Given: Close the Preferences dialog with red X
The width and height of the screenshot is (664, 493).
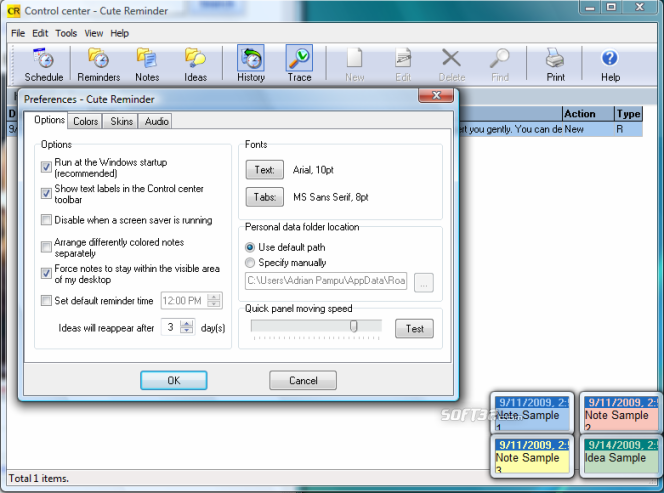Looking at the screenshot, I should coord(436,95).
